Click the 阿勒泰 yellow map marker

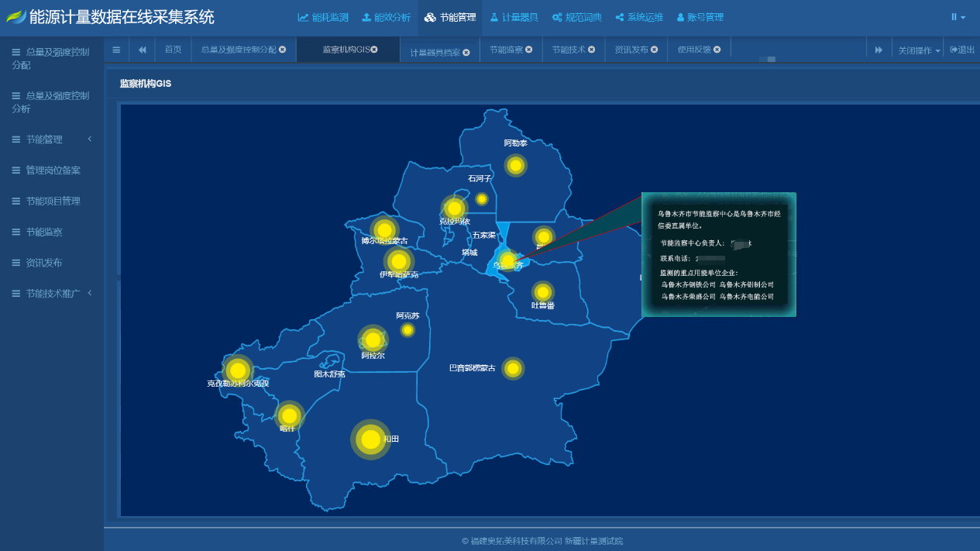coord(515,165)
